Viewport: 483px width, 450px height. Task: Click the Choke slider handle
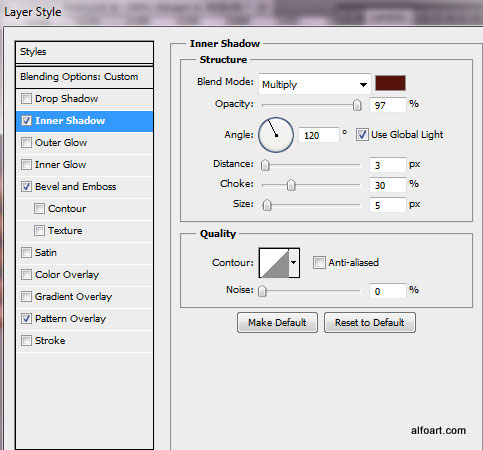pos(291,185)
